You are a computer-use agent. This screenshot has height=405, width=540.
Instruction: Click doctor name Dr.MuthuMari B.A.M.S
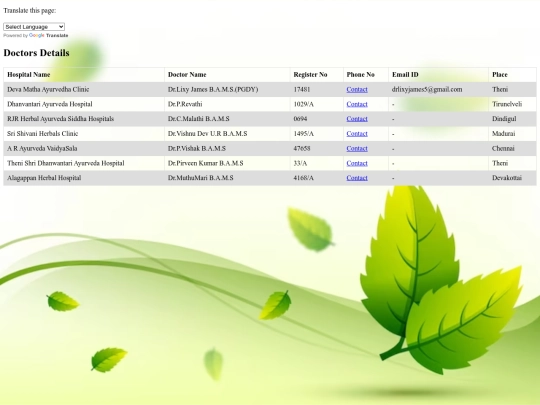click(x=200, y=178)
